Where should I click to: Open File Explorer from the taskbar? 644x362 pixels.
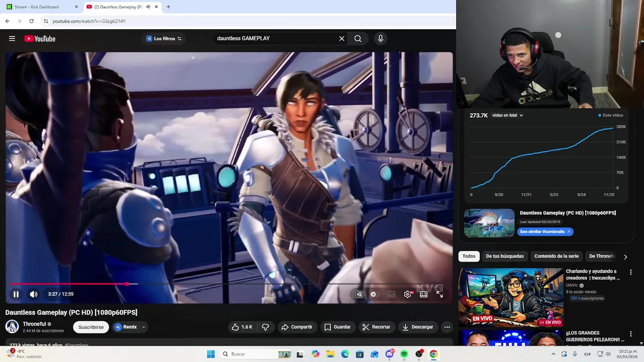[x=331, y=354]
